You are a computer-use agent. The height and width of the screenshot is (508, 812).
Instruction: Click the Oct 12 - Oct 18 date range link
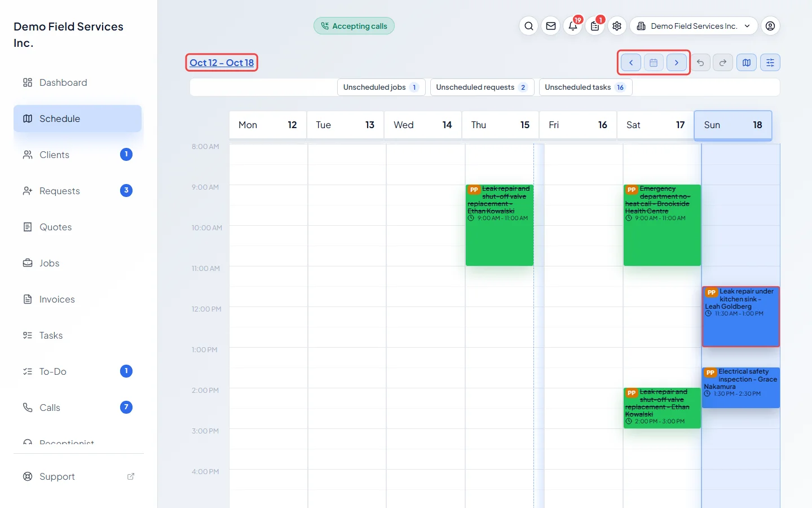pos(222,63)
